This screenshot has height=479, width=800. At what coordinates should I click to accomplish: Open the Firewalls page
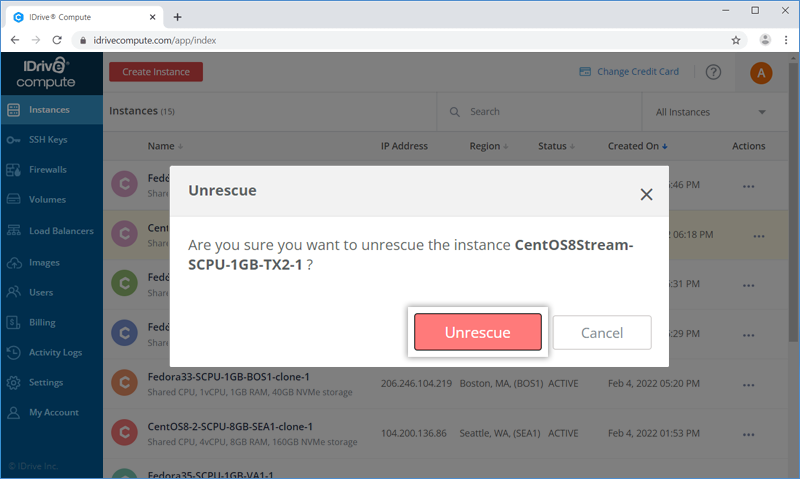click(x=47, y=169)
